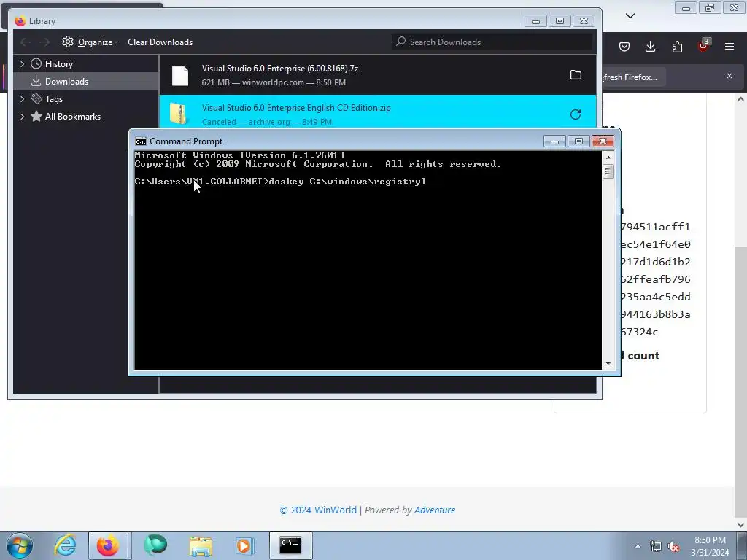The height and width of the screenshot is (560, 747).
Task: Open Firefox extensions puzzle icon
Action: tap(677, 47)
